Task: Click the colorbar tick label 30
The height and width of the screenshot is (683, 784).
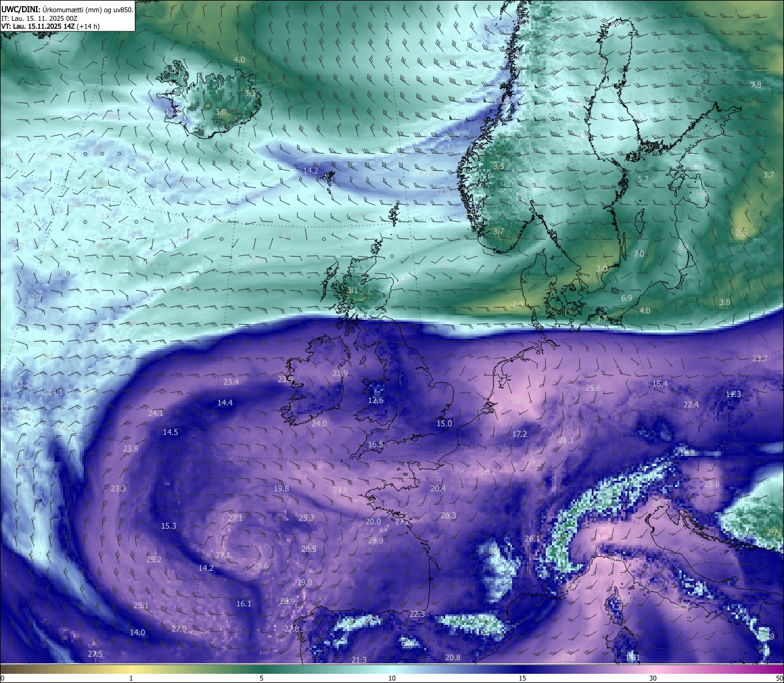Action: pyautogui.click(x=653, y=678)
